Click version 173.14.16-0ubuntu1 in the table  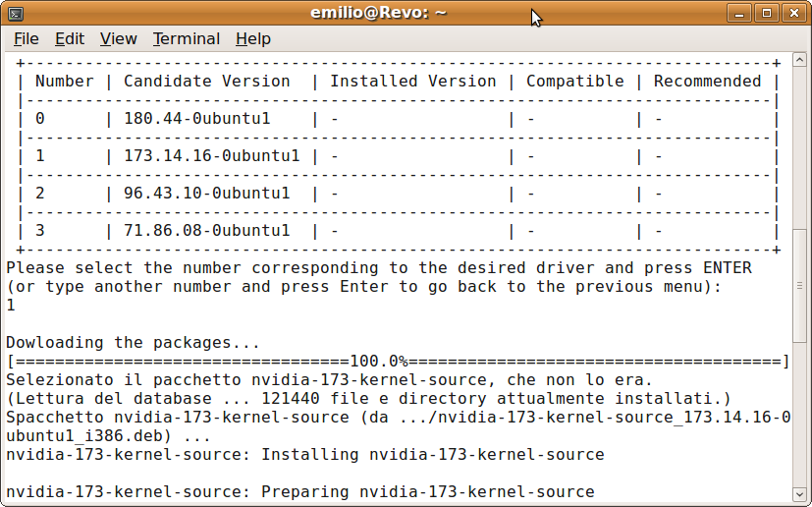(x=211, y=156)
